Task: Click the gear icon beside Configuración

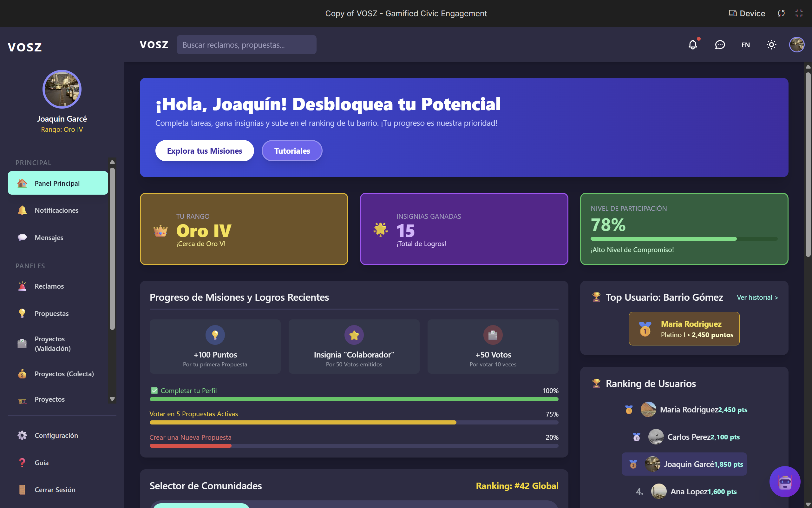Action: click(x=22, y=435)
